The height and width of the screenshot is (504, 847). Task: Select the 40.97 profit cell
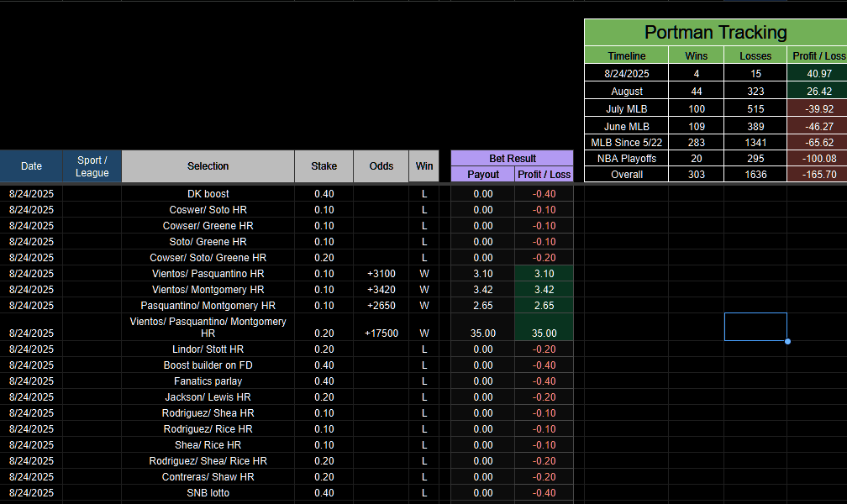(818, 73)
